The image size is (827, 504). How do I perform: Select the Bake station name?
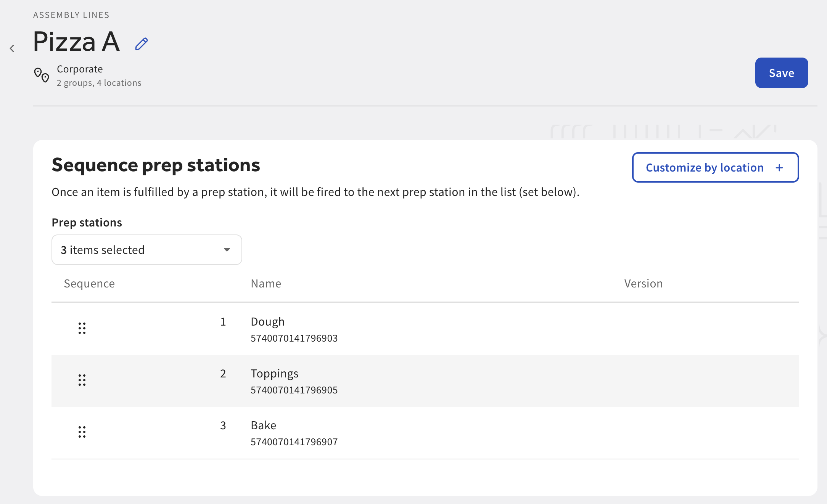coord(263,425)
